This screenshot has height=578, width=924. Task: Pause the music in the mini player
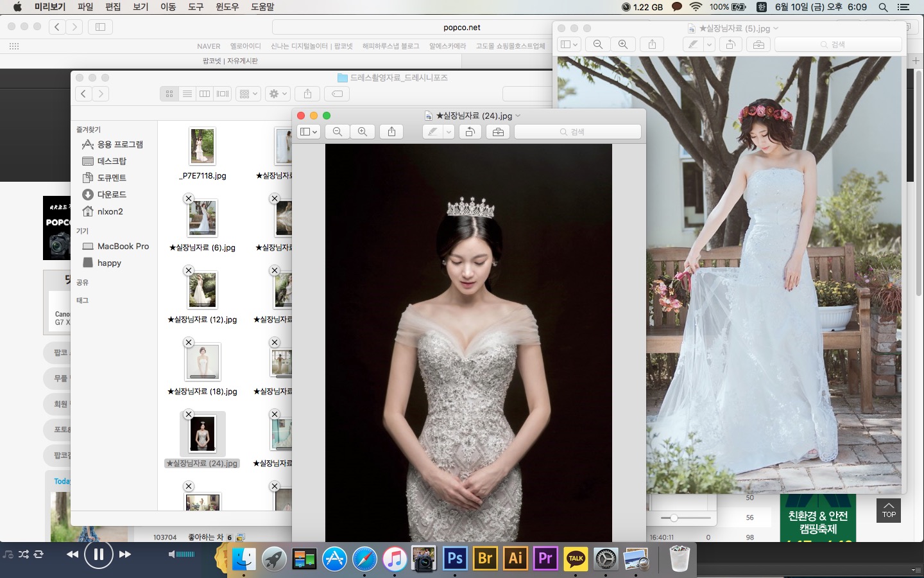coord(98,554)
